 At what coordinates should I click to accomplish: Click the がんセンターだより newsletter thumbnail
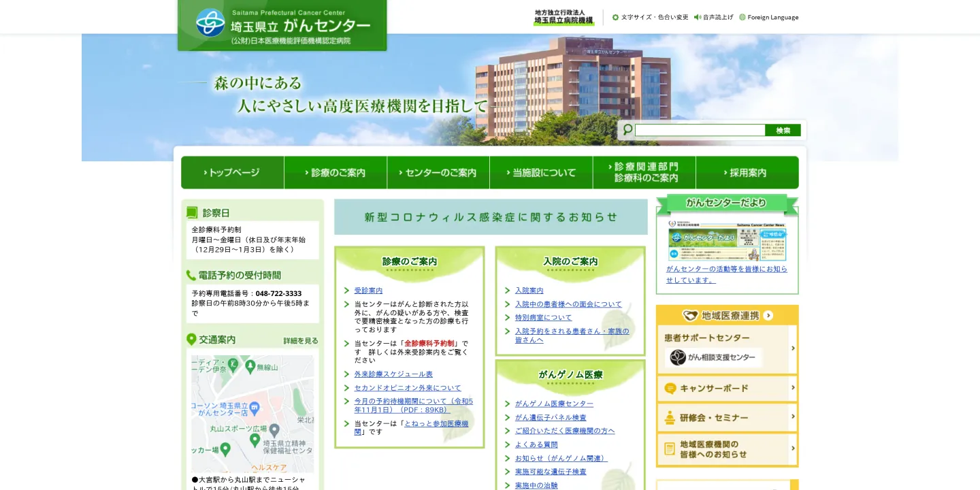727,241
